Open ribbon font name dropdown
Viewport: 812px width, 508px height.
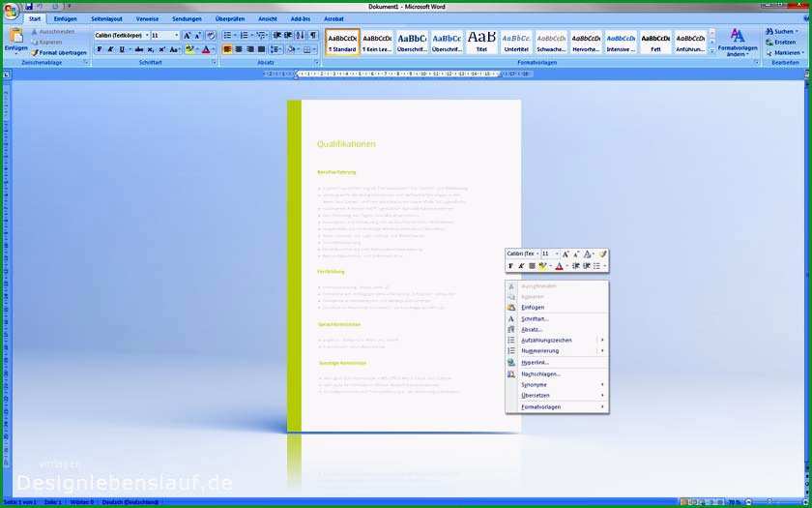[147, 35]
